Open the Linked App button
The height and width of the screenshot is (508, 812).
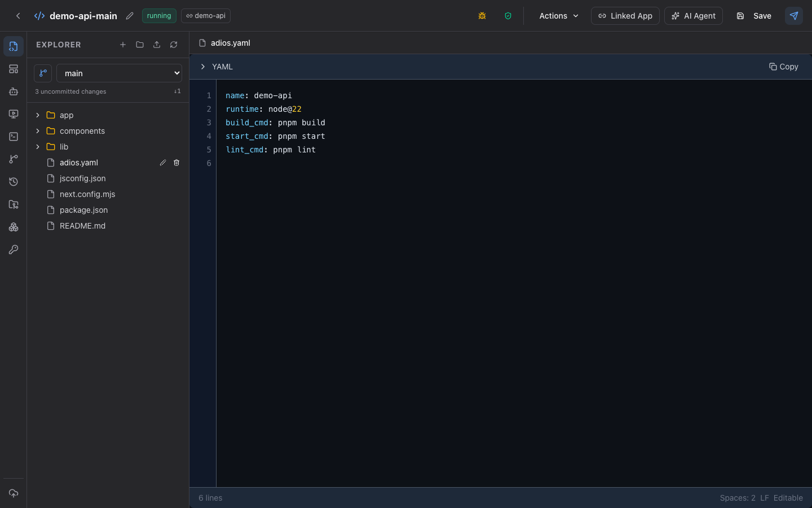(625, 16)
